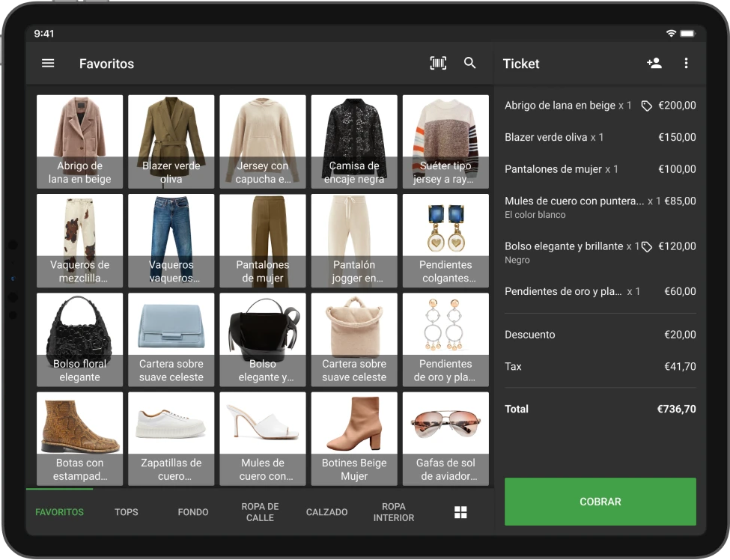Tap the discount tag on Bolso elegante line
The image size is (730, 560).
coord(646,246)
